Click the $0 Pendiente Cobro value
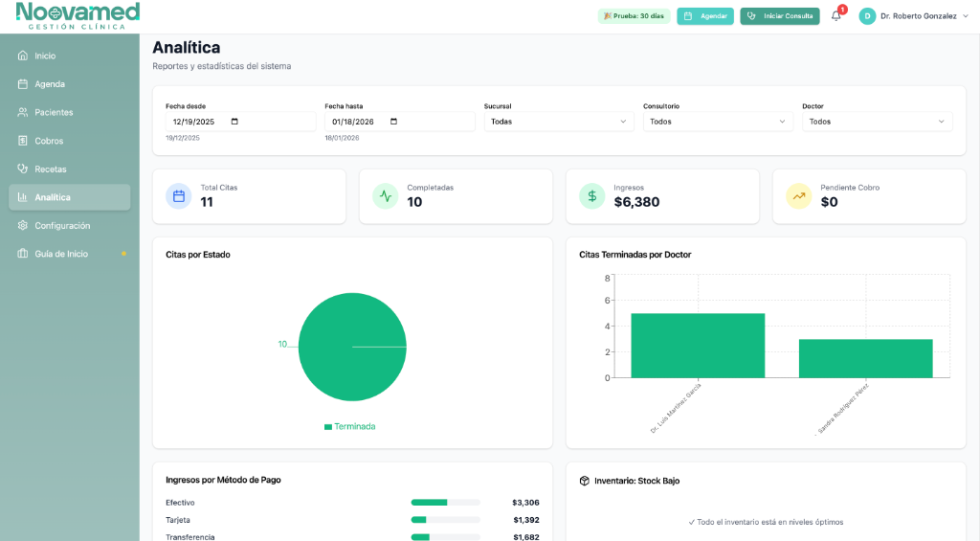The height and width of the screenshot is (541, 980). pos(830,202)
